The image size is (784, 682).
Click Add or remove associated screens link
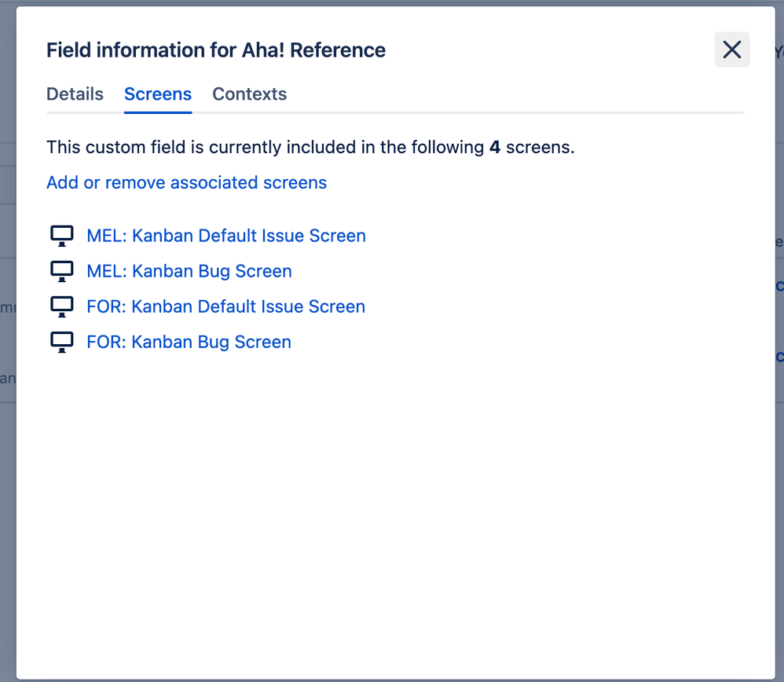[x=186, y=182]
